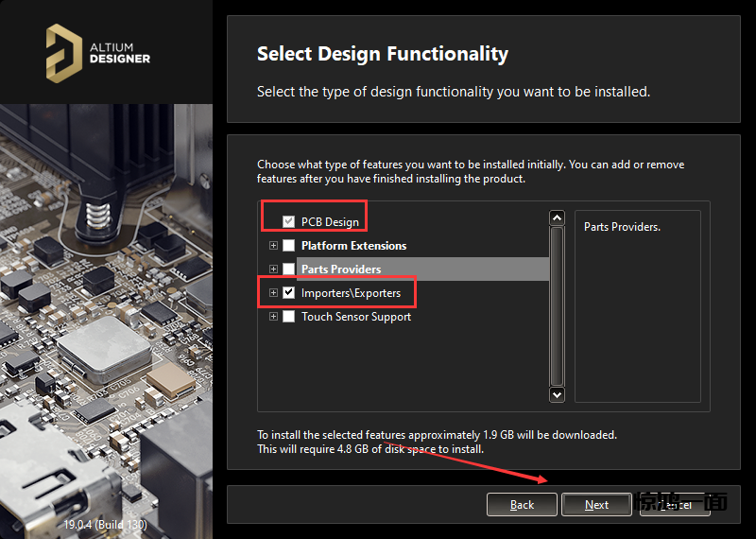Uncheck the Importers\Exporters checkbox
The image size is (756, 539).
coord(289,293)
